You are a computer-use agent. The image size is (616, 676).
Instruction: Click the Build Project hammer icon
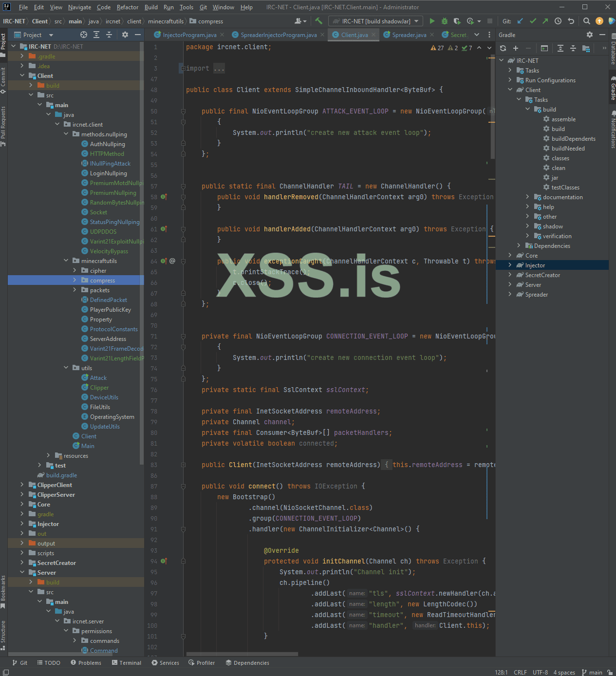(319, 21)
